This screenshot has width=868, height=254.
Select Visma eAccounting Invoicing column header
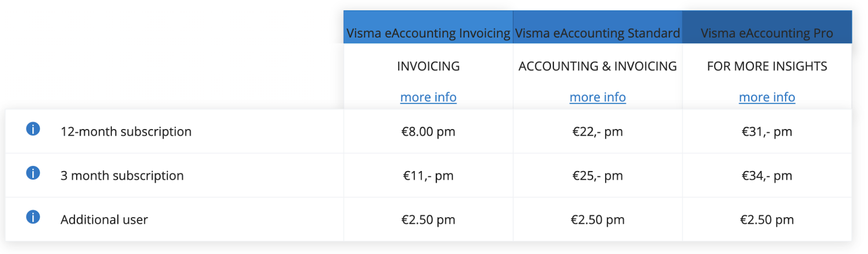tap(428, 33)
